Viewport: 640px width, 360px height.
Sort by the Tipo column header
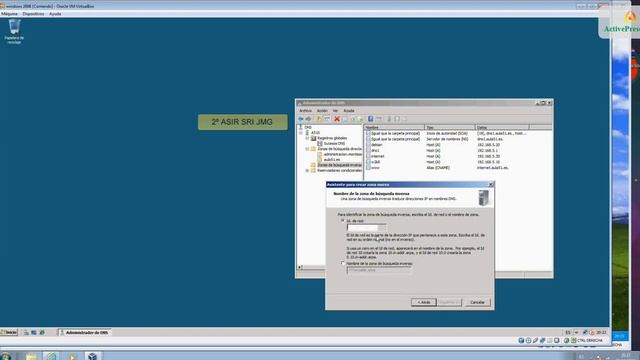coord(450,127)
